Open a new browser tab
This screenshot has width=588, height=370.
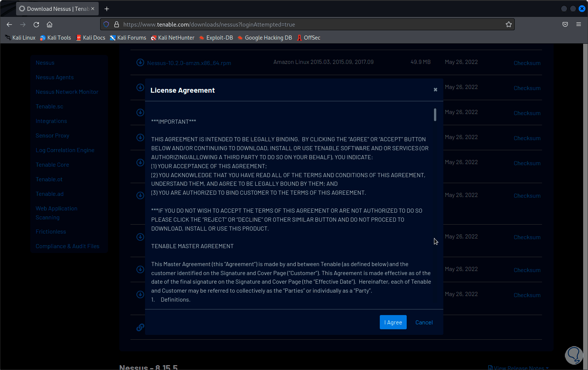pyautogui.click(x=107, y=9)
